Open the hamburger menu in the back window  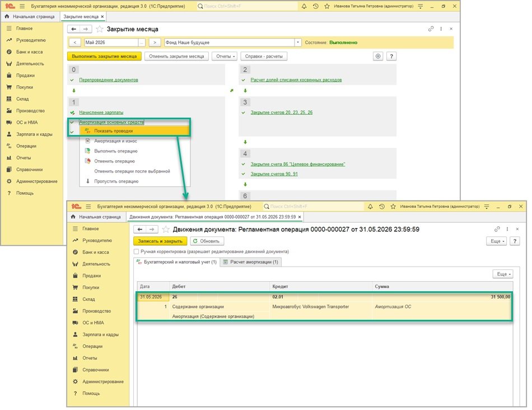point(22,6)
